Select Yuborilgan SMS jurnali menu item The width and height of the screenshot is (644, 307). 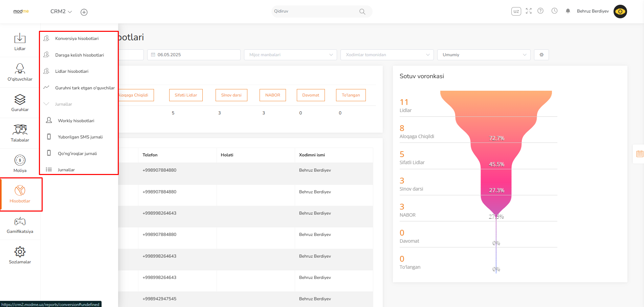coord(80,137)
